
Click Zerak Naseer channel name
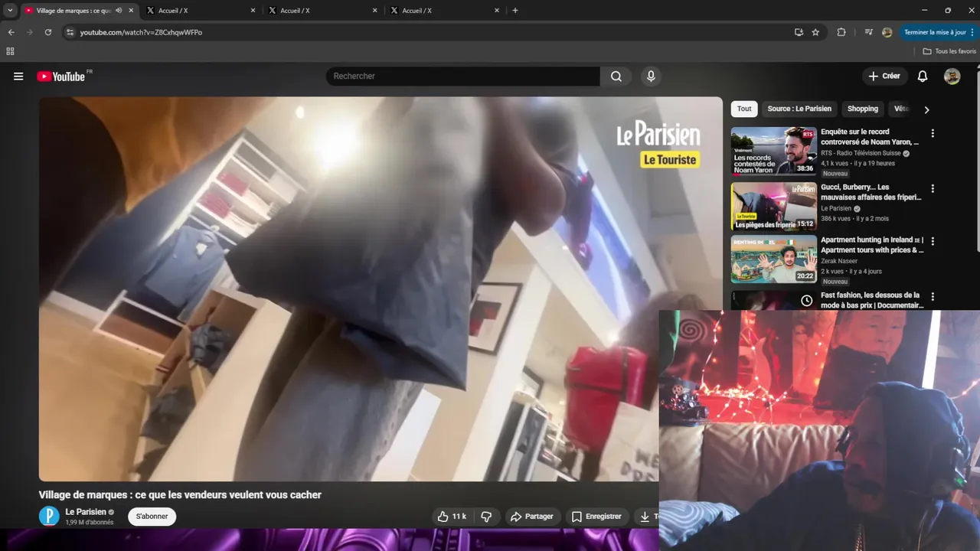(839, 261)
